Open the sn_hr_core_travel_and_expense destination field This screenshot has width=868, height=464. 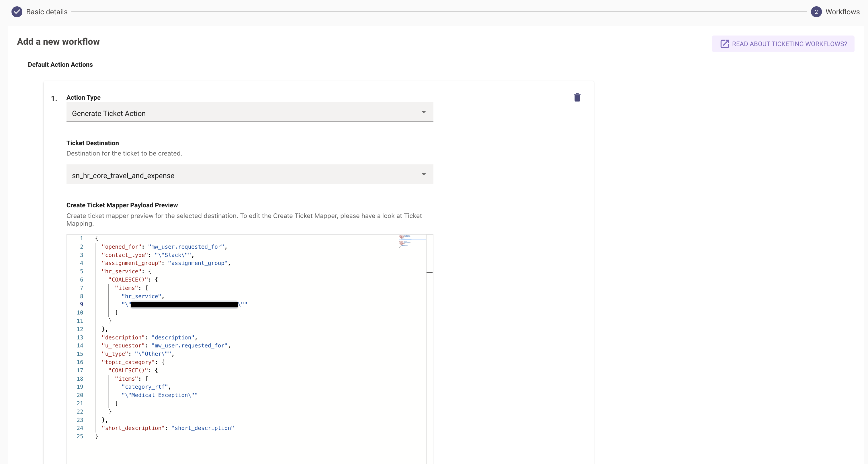(236, 175)
